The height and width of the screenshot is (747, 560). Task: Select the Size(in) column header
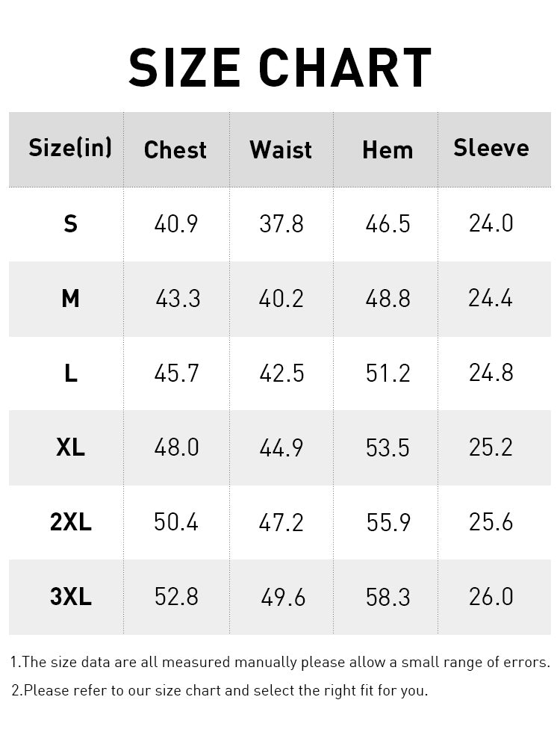(x=70, y=148)
